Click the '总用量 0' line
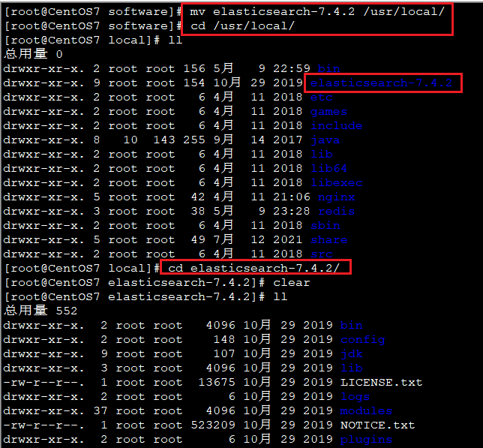The image size is (483, 448). (x=33, y=54)
